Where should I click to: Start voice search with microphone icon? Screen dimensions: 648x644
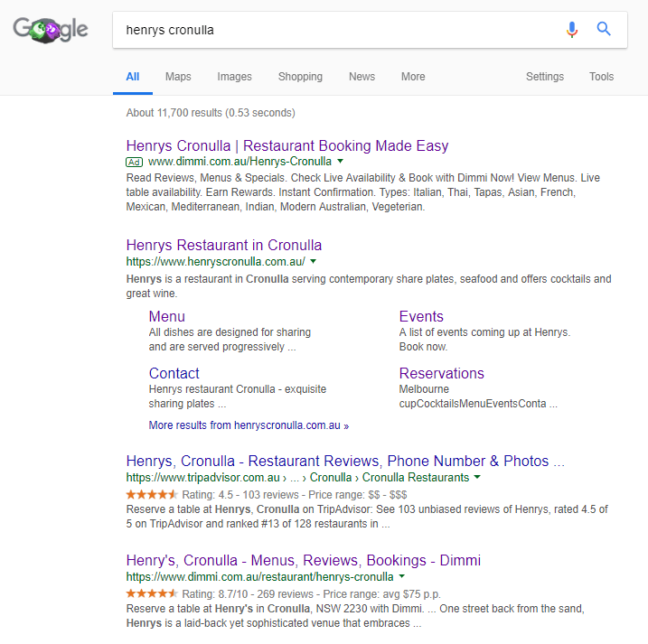(572, 29)
